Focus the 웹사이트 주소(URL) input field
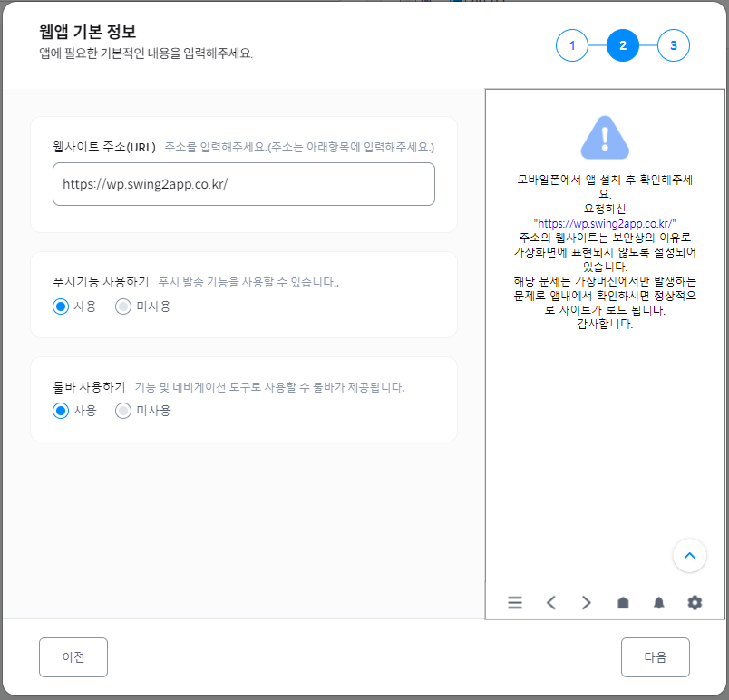Image resolution: width=729 pixels, height=700 pixels. (243, 184)
